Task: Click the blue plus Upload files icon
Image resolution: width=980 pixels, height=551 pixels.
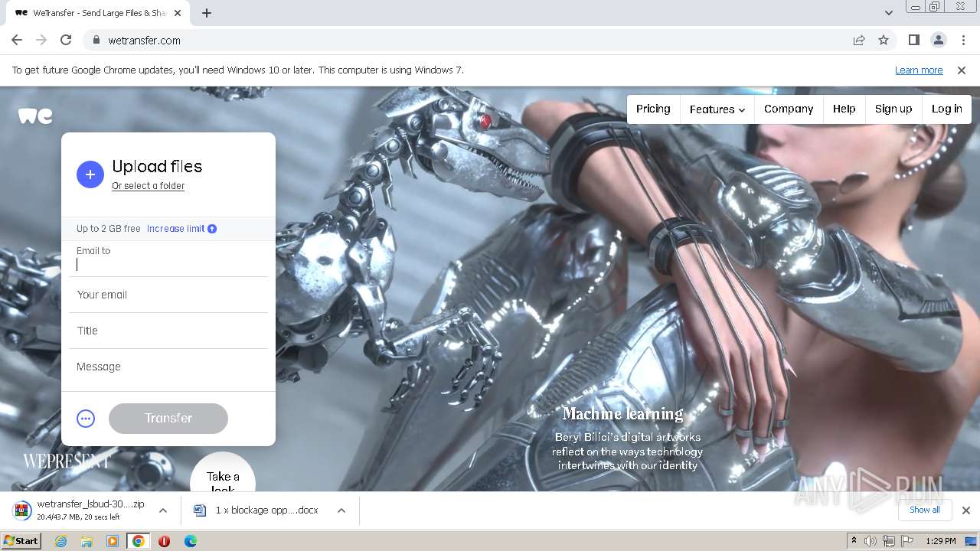Action: [90, 174]
